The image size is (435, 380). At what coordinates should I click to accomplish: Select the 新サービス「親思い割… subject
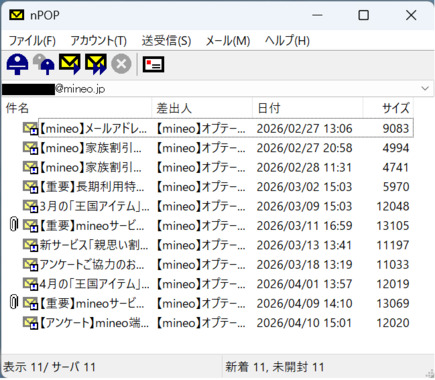(94, 245)
